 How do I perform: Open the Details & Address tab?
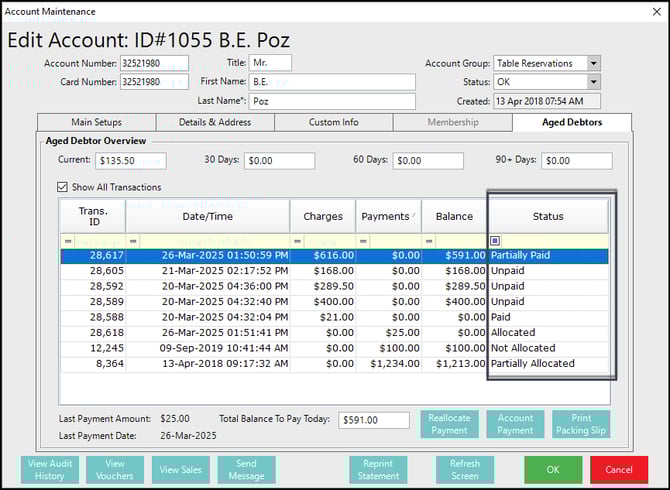coord(214,123)
